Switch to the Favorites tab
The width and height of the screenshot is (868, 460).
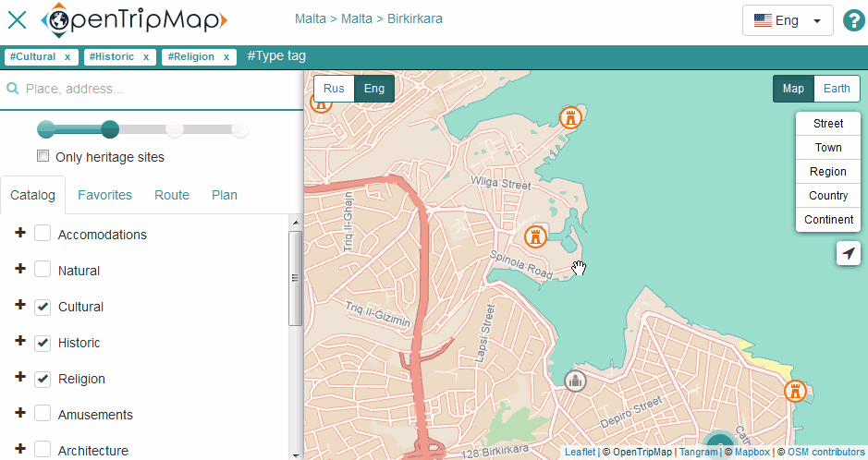pyautogui.click(x=104, y=195)
